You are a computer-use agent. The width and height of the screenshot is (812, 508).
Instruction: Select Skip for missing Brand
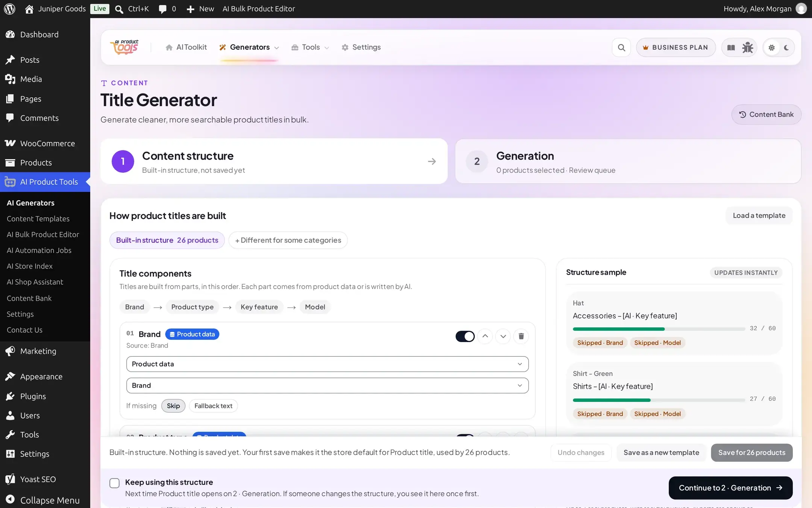(173, 406)
